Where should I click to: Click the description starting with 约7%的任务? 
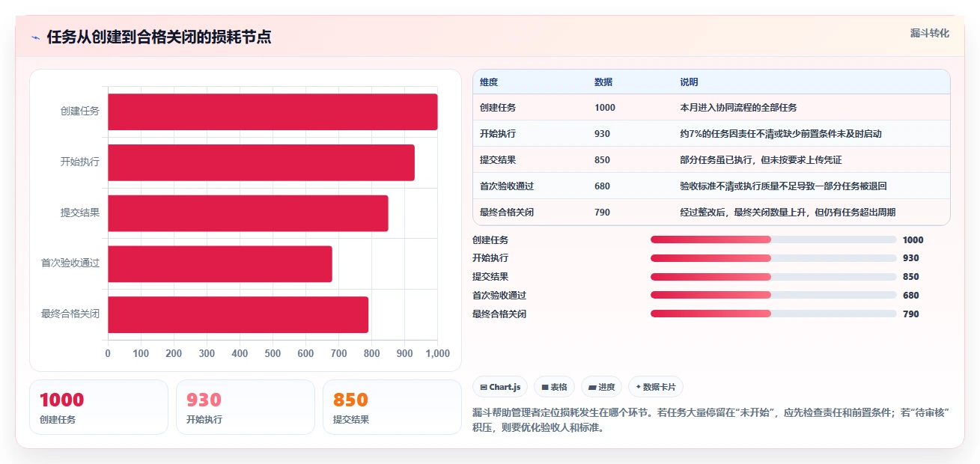tap(781, 134)
